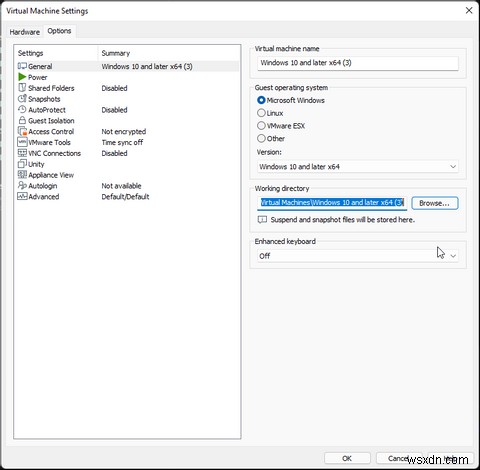This screenshot has height=470, width=480.
Task: Click the Settings column header
Action: pos(31,53)
